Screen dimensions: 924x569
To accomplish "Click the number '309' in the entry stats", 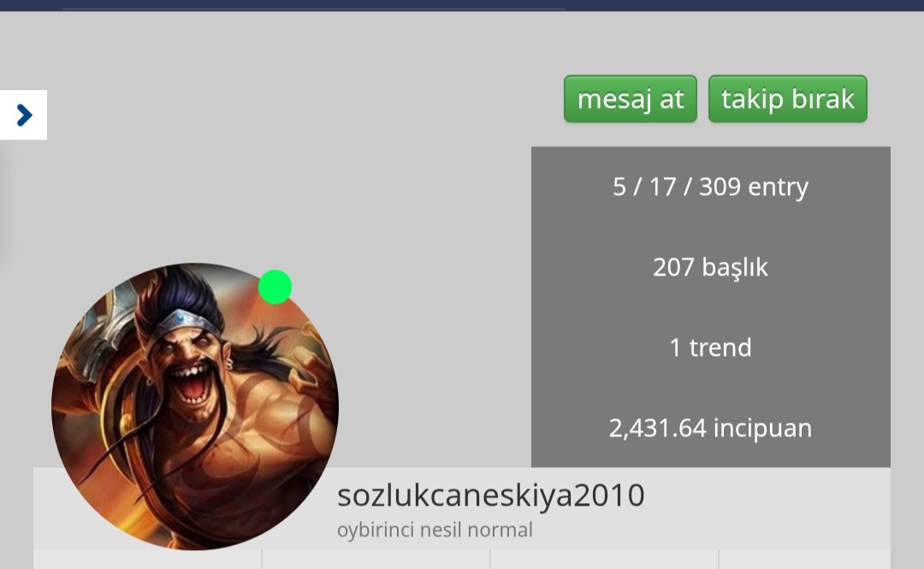I will pos(720,187).
